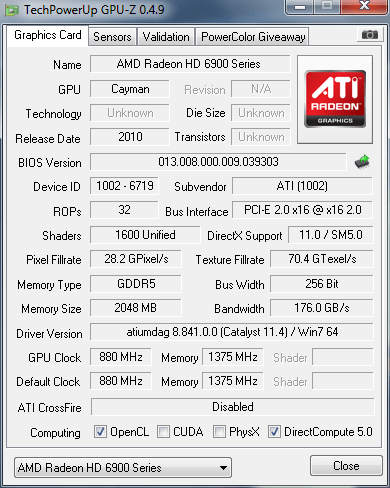Click the BIOS save chip icon
The width and height of the screenshot is (390, 488).
point(362,162)
